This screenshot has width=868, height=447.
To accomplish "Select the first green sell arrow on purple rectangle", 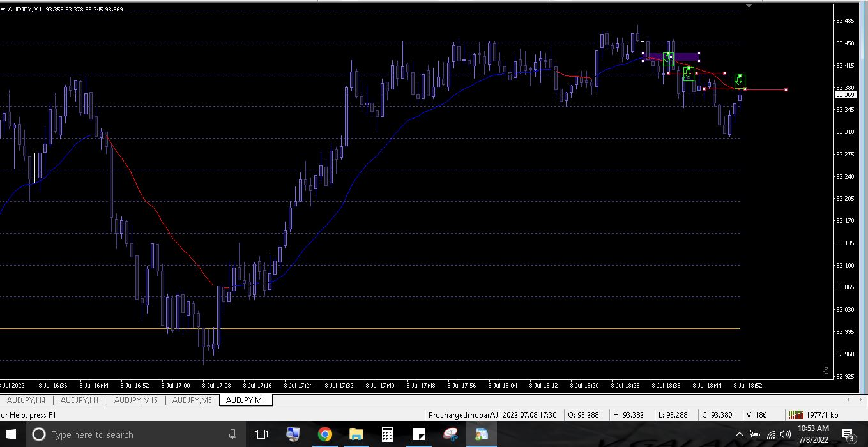I will (668, 59).
